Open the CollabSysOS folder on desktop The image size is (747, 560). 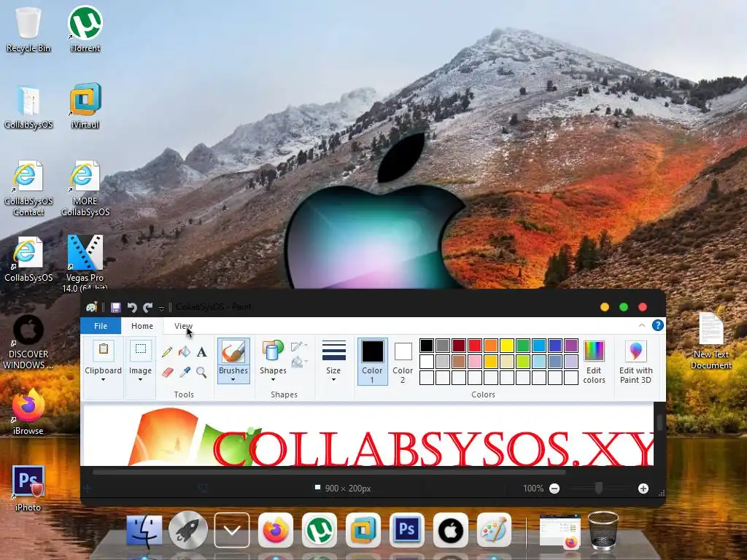(28, 108)
